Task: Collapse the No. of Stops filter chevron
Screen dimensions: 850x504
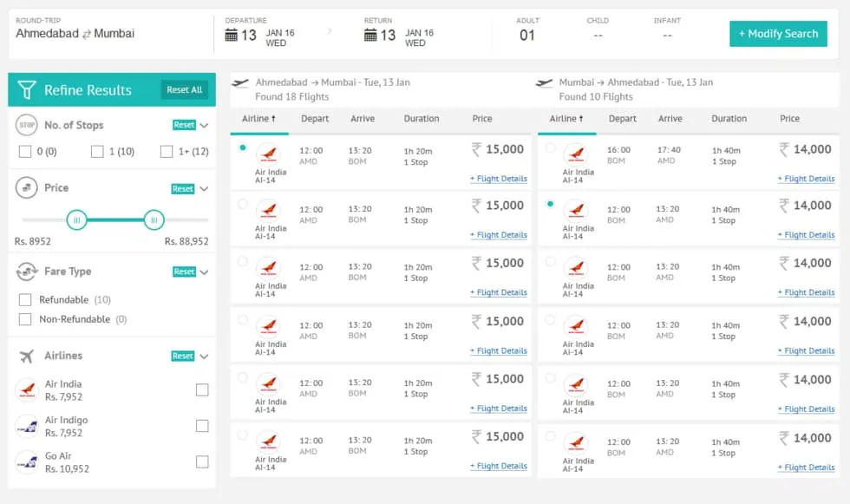Action: point(204,125)
